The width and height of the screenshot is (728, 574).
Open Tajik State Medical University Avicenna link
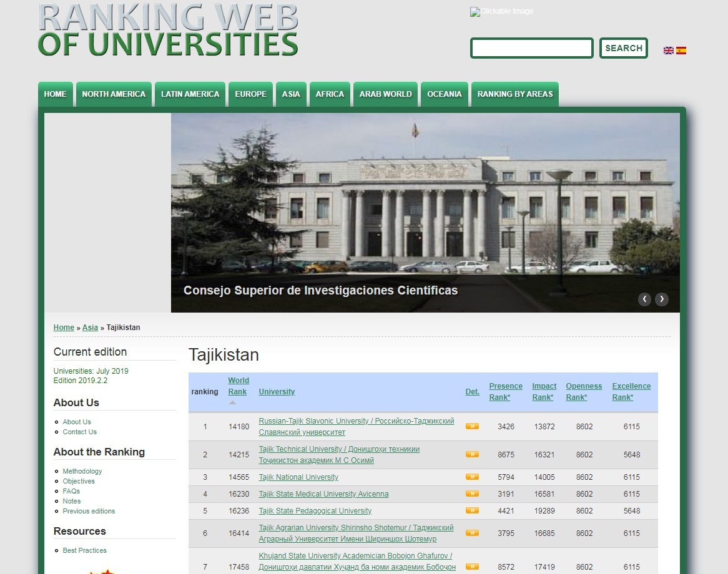(x=323, y=494)
